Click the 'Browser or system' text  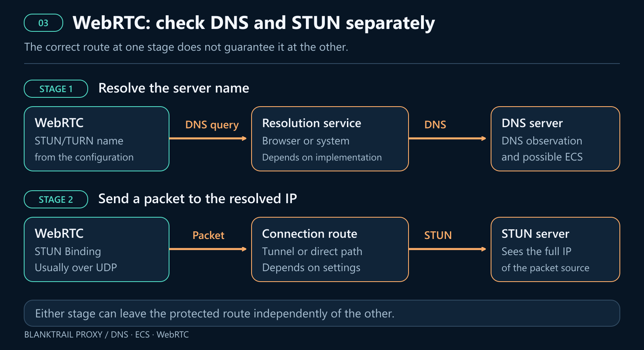tap(306, 141)
